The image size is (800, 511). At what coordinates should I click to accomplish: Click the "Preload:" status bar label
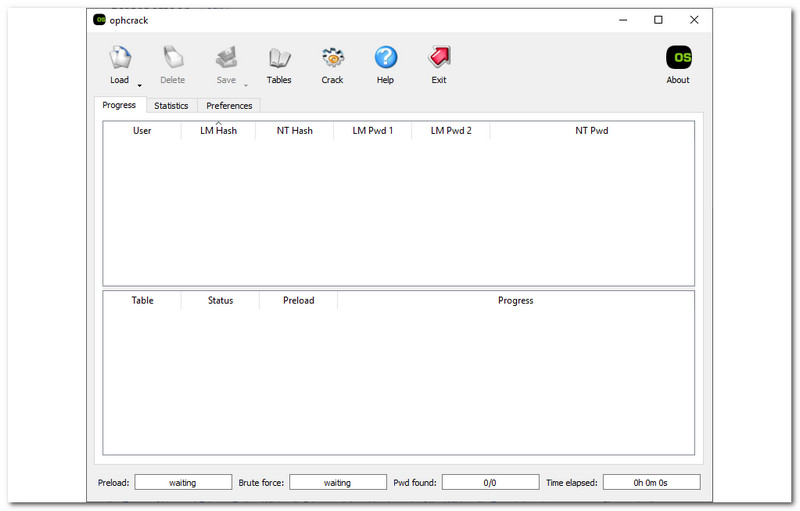(113, 482)
